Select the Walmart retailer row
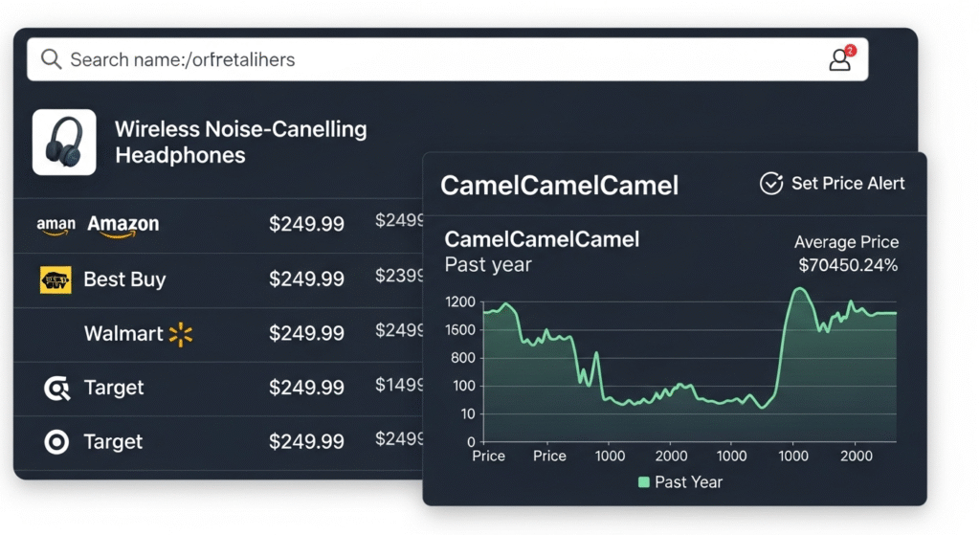This screenshot has width=980, height=535. tap(122, 334)
